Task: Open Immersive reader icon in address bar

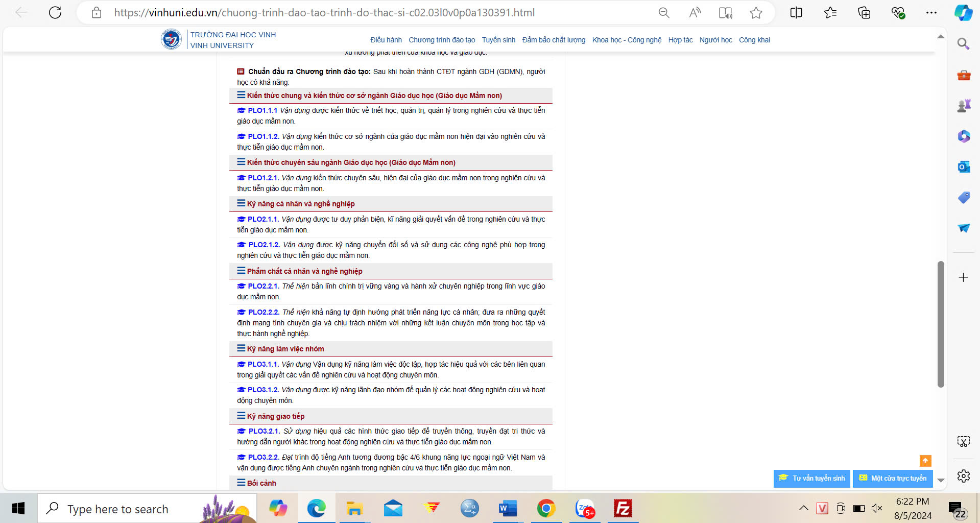Action: point(725,13)
